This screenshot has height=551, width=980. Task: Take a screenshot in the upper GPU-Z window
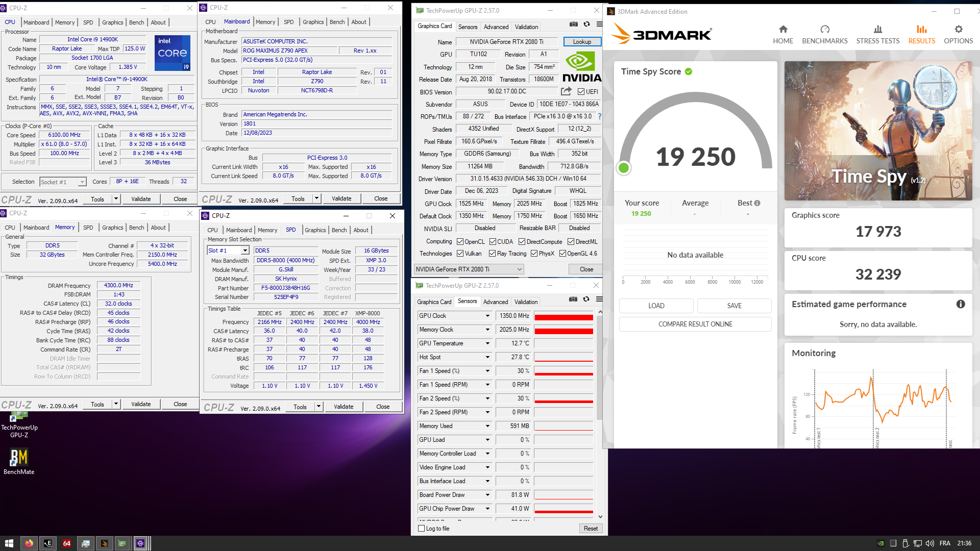[574, 24]
